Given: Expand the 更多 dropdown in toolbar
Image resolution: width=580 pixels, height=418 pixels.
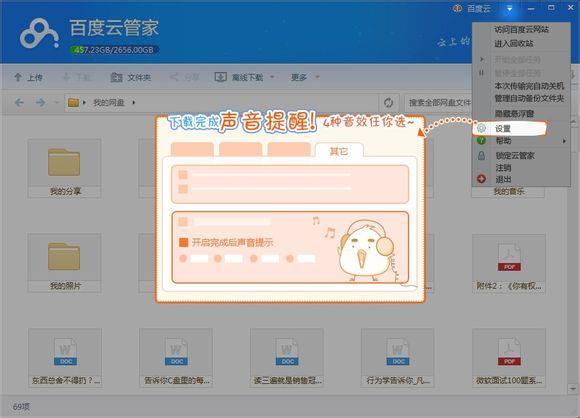Looking at the screenshot, I should coord(317,77).
